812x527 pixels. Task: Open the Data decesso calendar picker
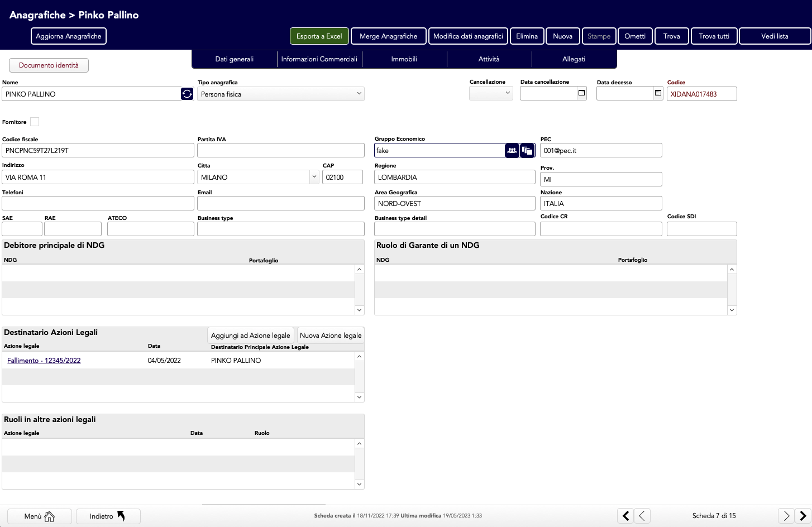tap(658, 93)
